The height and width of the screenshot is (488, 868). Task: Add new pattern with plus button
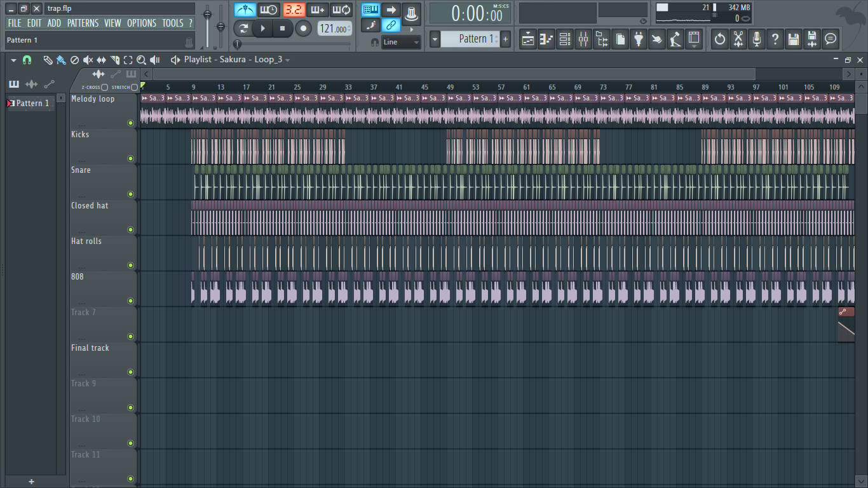point(506,39)
